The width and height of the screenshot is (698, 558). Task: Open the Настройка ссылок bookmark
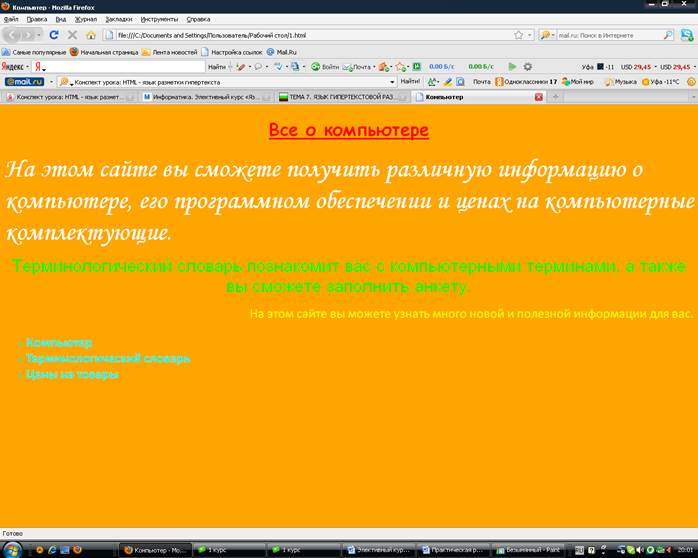coord(232,52)
